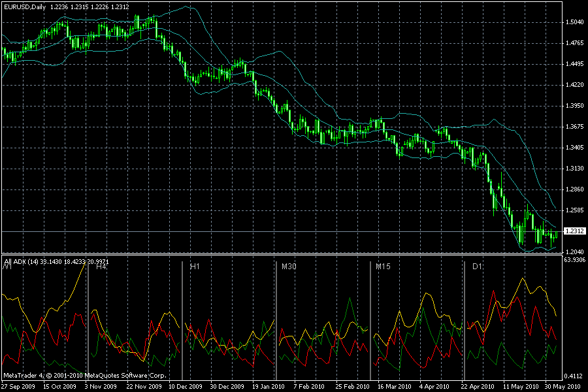The height and width of the screenshot is (392, 588).
Task: Click the 3 Nov 2009 time axis label
Action: [x=101, y=386]
